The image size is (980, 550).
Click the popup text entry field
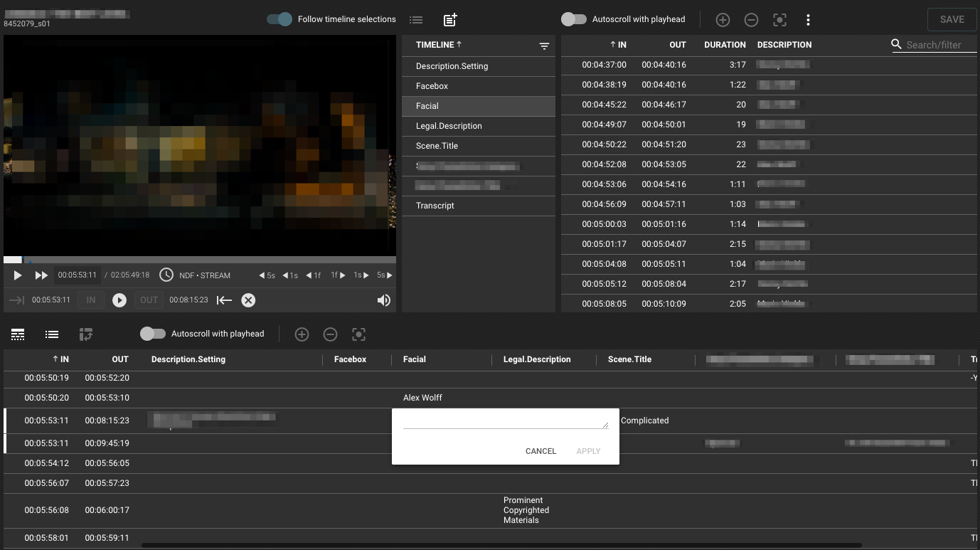[x=506, y=421]
